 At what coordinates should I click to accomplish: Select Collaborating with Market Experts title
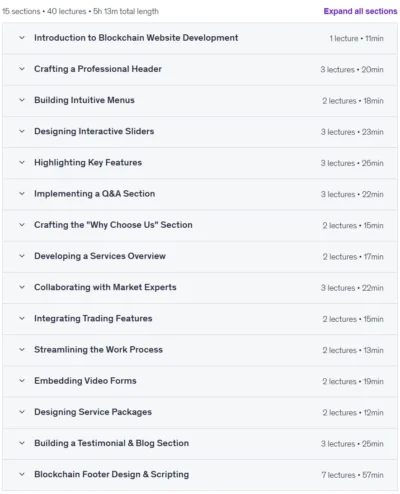[x=105, y=287]
